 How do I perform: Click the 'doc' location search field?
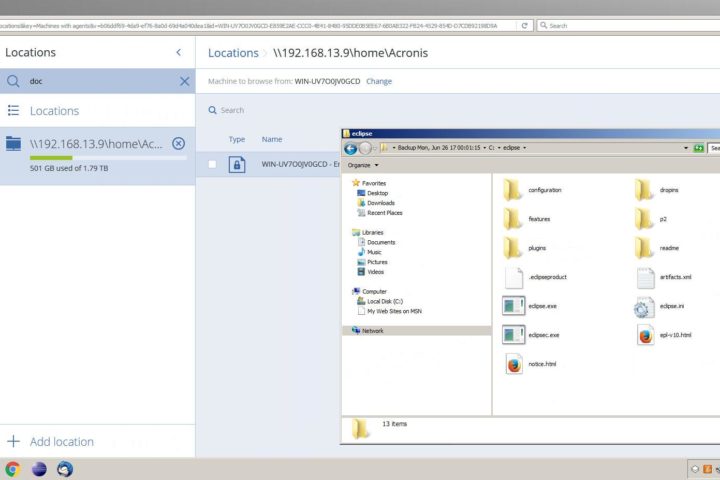click(97, 81)
